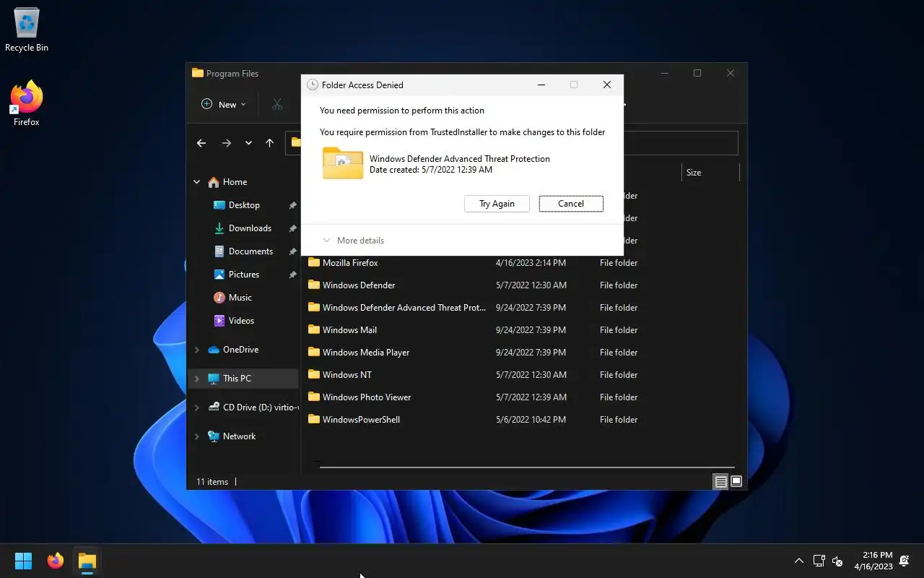Go forward with the right arrow
This screenshot has height=578, width=924.
[x=227, y=143]
